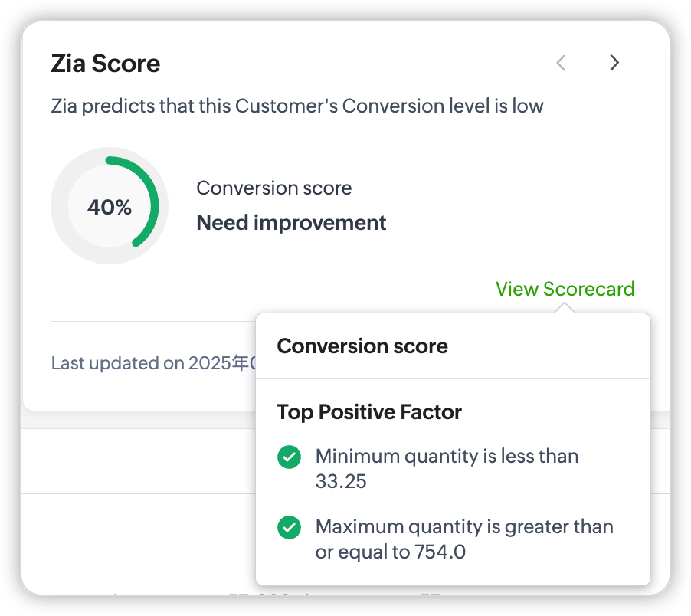Click the next arrow in Zia Score card

[x=614, y=63]
